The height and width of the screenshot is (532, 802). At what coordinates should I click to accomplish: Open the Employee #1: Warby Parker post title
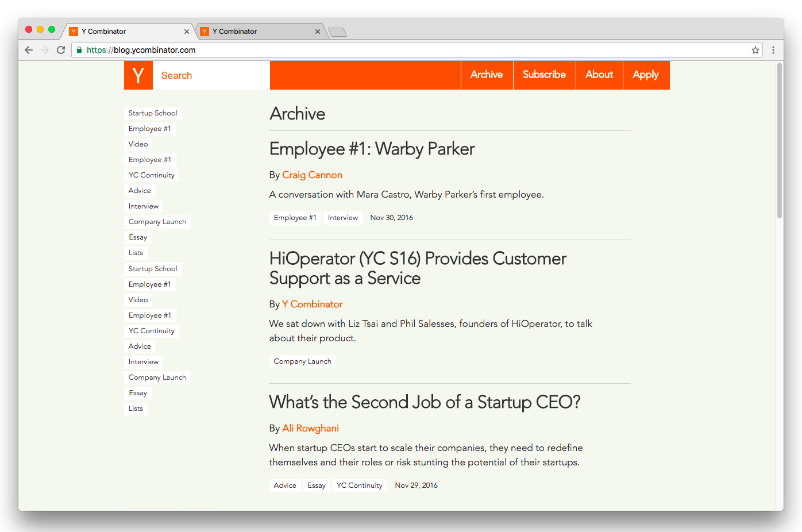pos(372,149)
